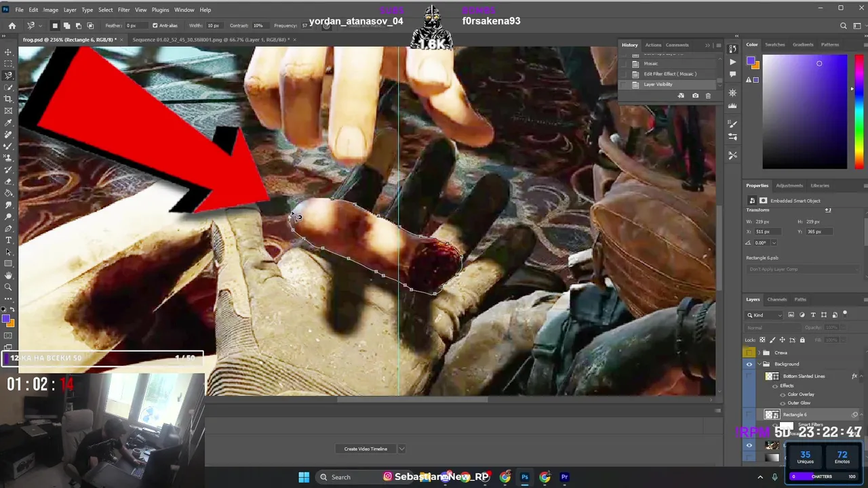Open Create Video Timeline dropdown arrow
Viewport: 868px width, 488px height.
401,449
